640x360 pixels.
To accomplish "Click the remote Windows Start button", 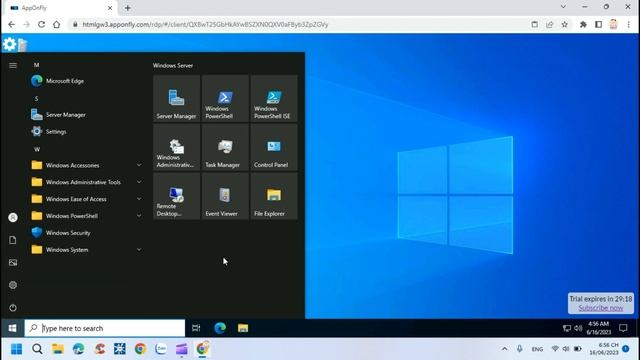I will pyautogui.click(x=13, y=328).
